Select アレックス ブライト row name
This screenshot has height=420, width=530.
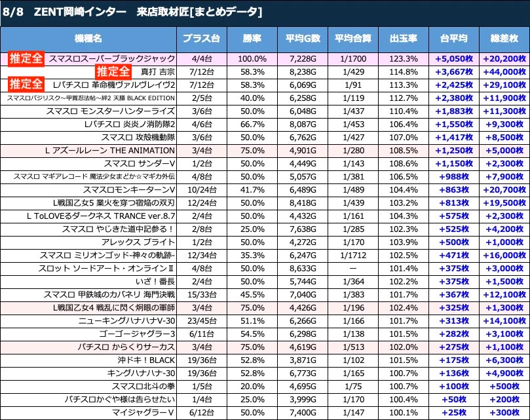[x=138, y=242]
